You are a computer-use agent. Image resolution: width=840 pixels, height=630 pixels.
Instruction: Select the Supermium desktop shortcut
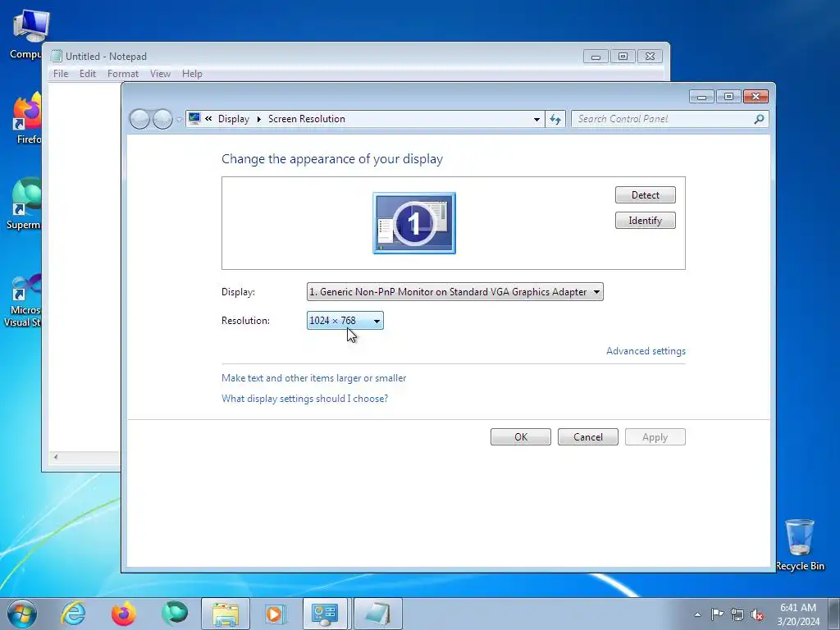coord(24,204)
